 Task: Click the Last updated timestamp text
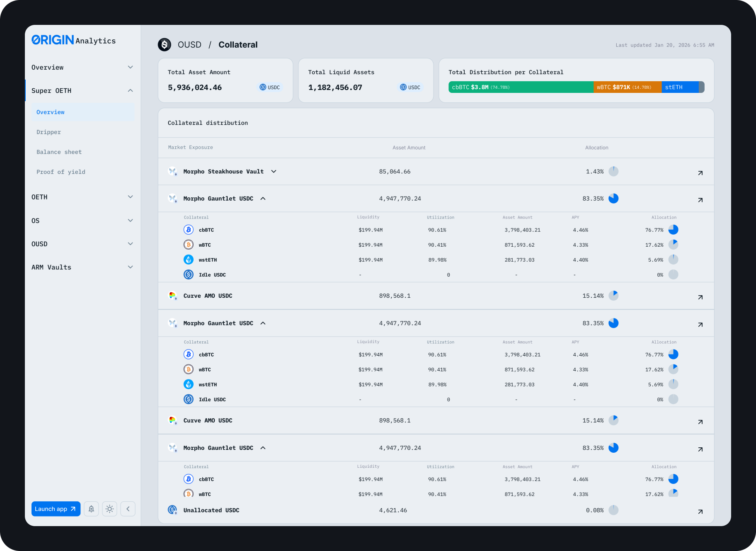(x=665, y=45)
